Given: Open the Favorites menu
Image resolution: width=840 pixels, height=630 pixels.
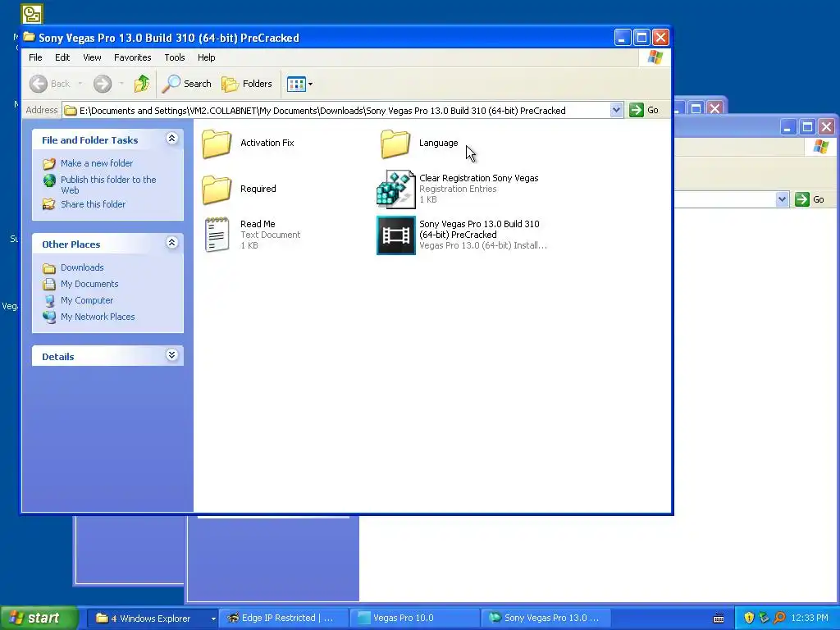Looking at the screenshot, I should point(132,57).
